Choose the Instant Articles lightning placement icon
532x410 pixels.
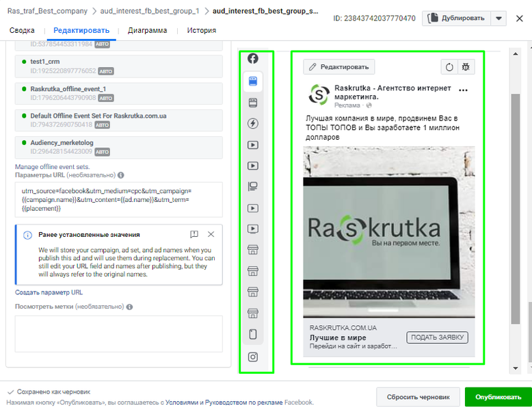click(253, 123)
